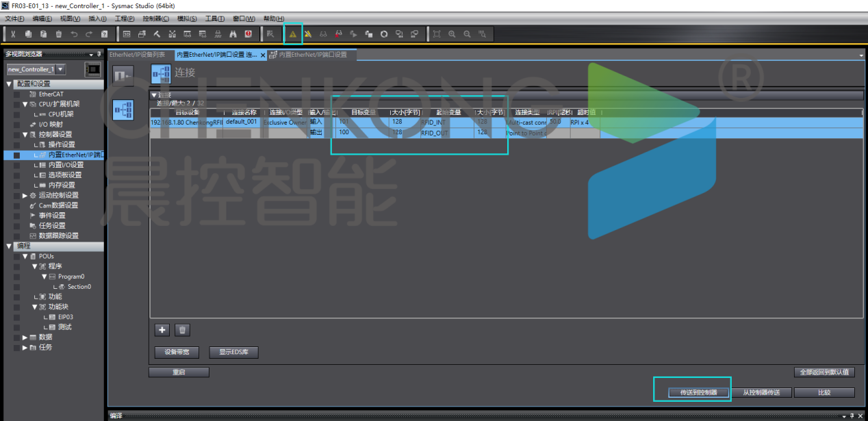Click the 显示EDS库 button
The width and height of the screenshot is (868, 421).
click(x=233, y=352)
